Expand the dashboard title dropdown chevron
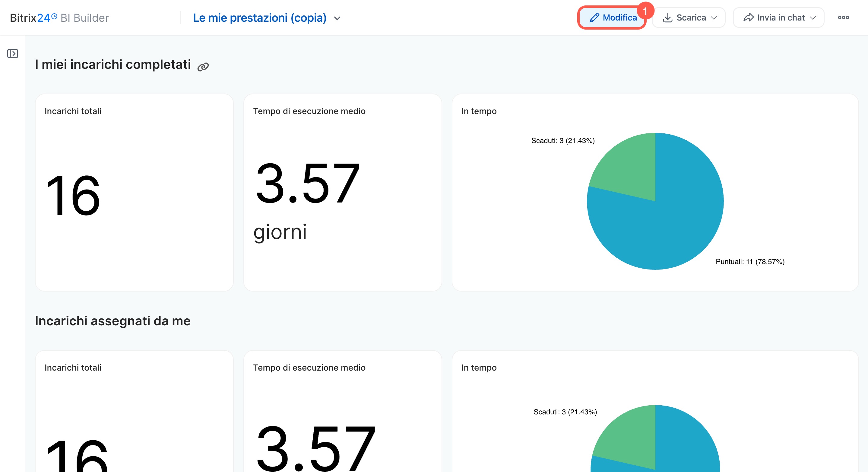Image resolution: width=868 pixels, height=472 pixels. tap(337, 18)
